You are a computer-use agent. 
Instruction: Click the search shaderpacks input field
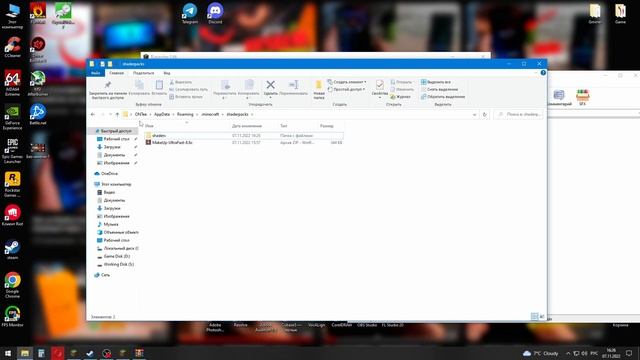coord(518,115)
